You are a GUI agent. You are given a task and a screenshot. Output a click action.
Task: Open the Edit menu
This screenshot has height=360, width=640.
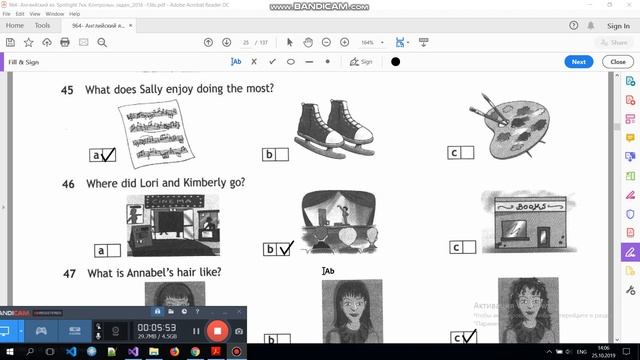point(20,14)
